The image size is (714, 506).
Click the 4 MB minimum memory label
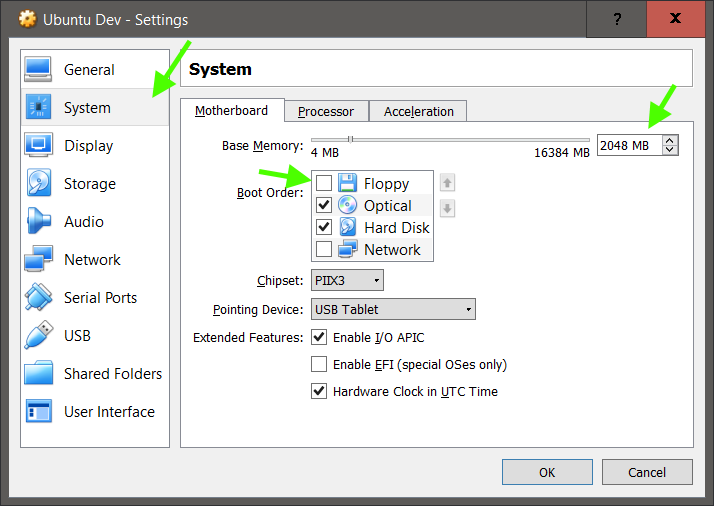[x=325, y=153]
